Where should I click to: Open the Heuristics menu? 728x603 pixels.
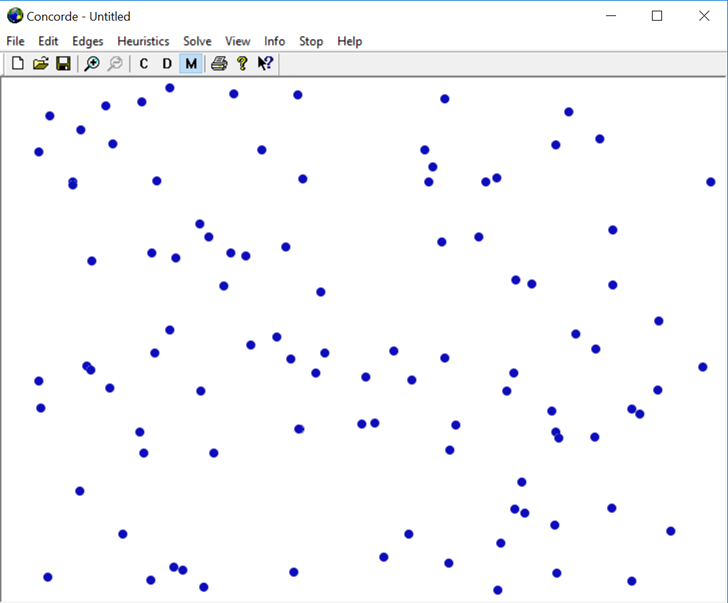coord(143,41)
